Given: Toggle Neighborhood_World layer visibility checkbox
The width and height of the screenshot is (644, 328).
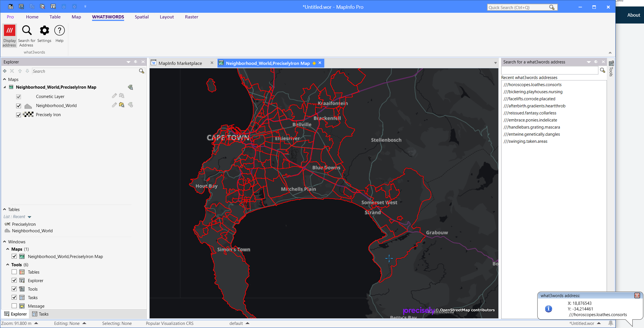Looking at the screenshot, I should coord(19,106).
